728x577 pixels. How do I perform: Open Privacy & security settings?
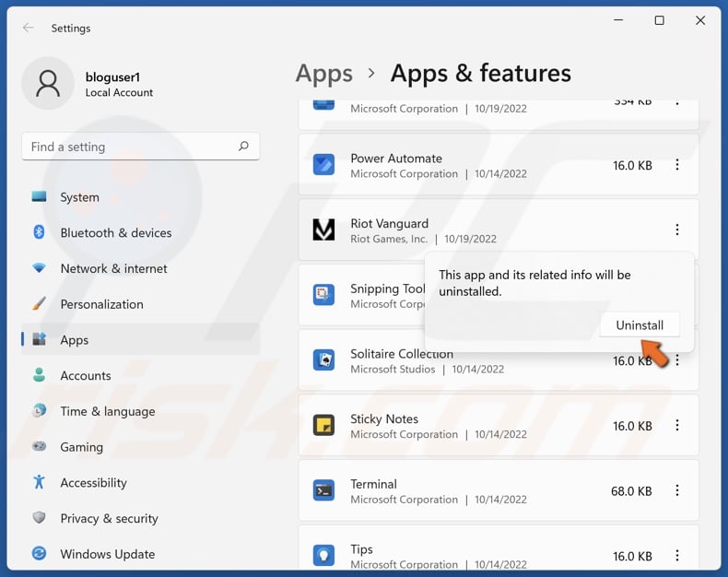click(x=109, y=519)
